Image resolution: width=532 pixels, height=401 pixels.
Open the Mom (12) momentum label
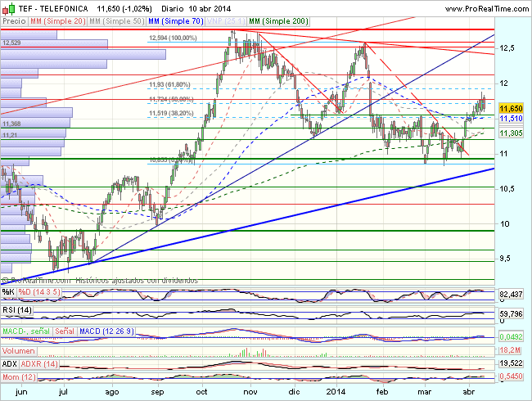20,377
